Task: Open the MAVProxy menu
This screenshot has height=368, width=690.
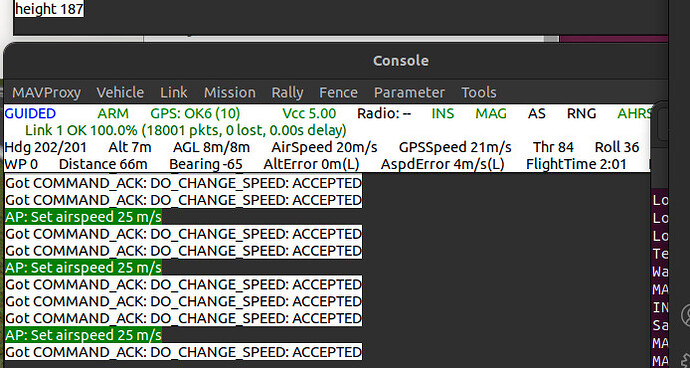Action: point(46,92)
